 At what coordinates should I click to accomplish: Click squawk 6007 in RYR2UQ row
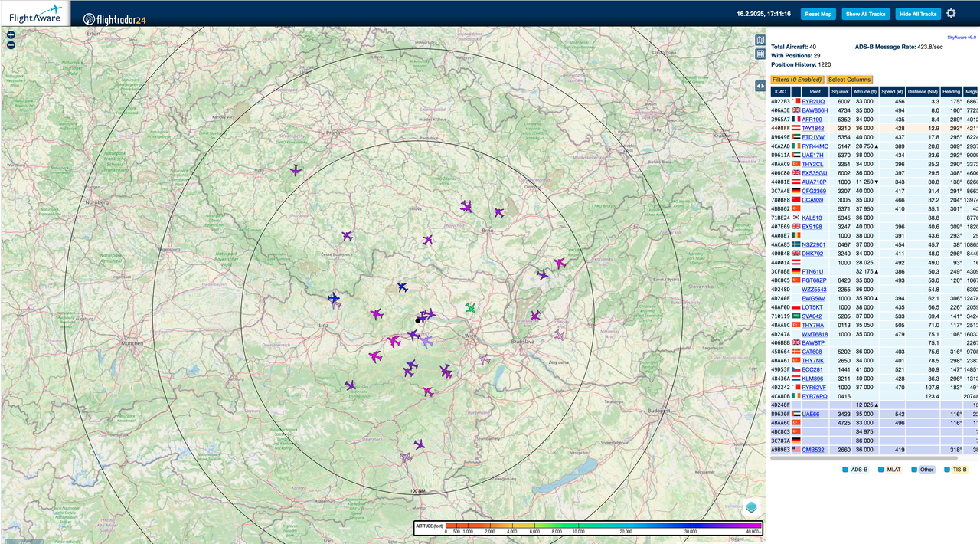tap(844, 101)
